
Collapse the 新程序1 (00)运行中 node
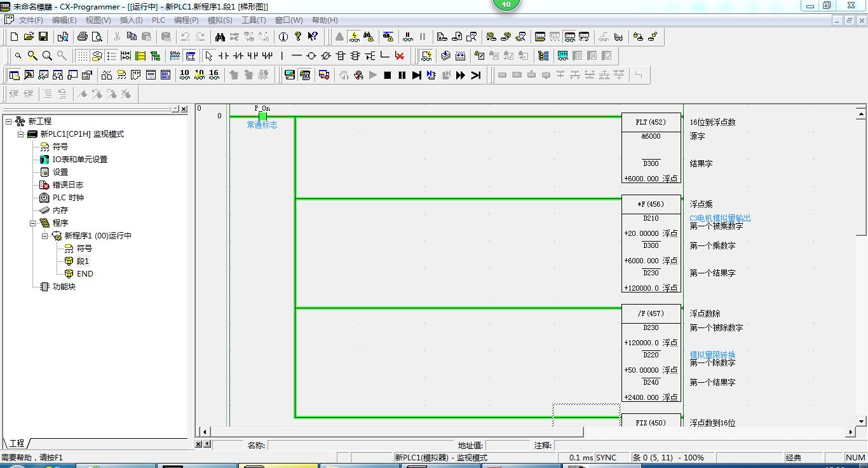45,235
